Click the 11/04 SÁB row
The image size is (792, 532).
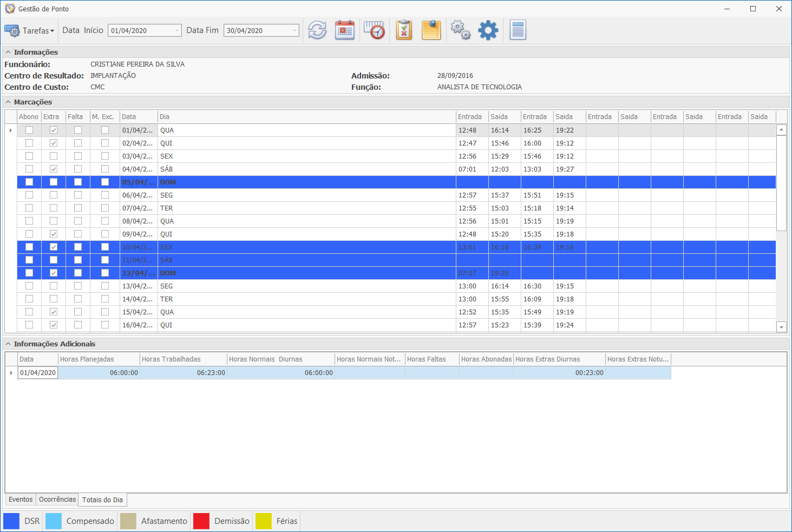[x=396, y=260]
